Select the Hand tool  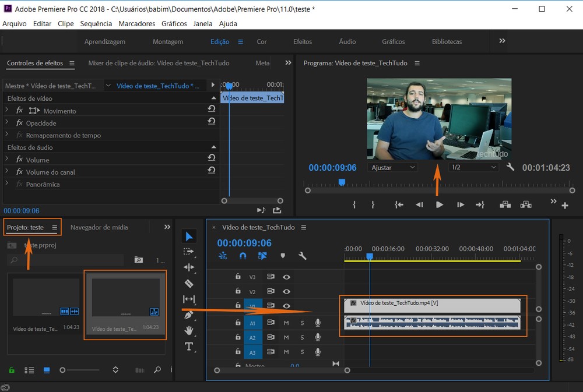[189, 331]
